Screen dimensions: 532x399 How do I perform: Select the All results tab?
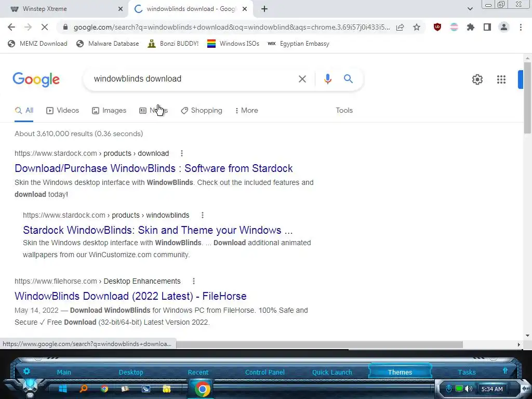click(24, 111)
